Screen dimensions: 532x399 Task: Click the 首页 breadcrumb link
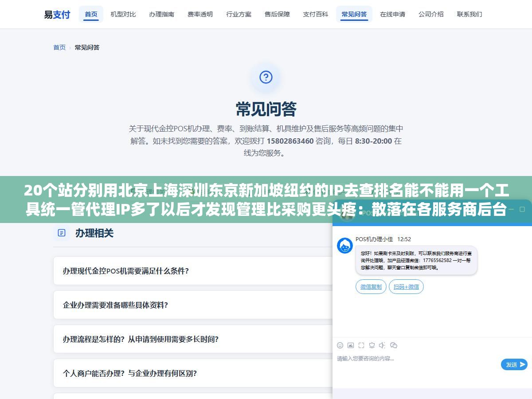[59, 47]
